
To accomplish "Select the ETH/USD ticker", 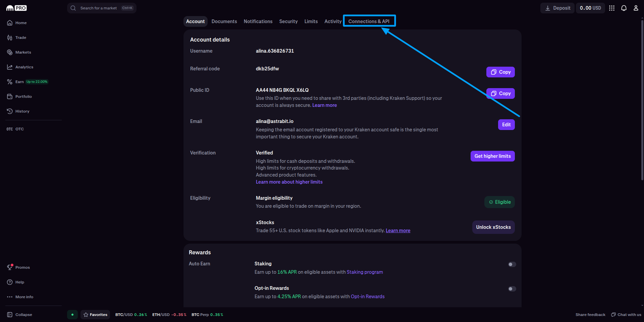I will (169, 315).
